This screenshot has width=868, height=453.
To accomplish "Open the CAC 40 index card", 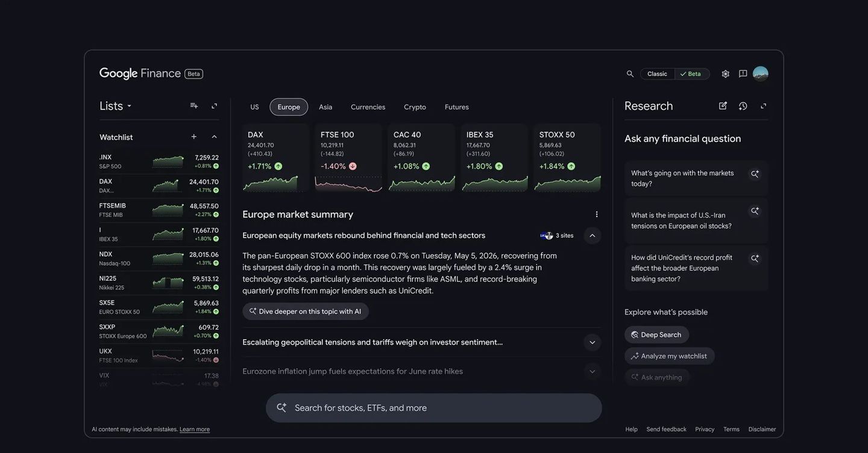I will [421, 158].
